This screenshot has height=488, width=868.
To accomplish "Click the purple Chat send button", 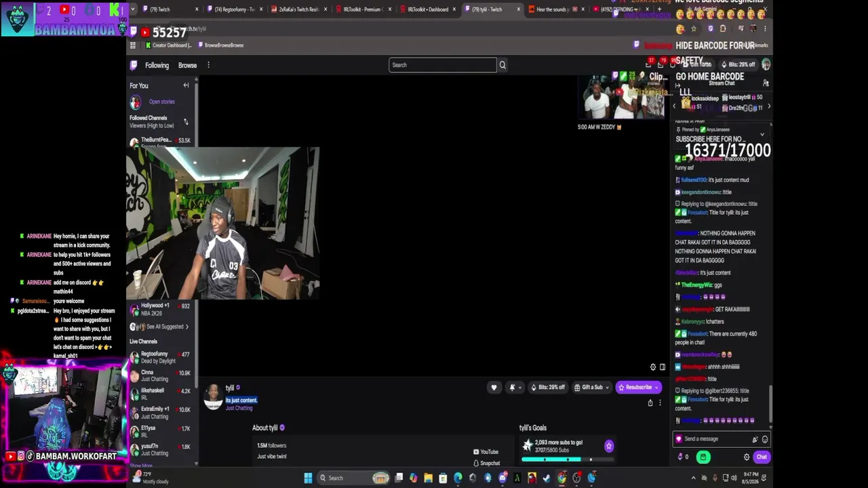I will (762, 457).
